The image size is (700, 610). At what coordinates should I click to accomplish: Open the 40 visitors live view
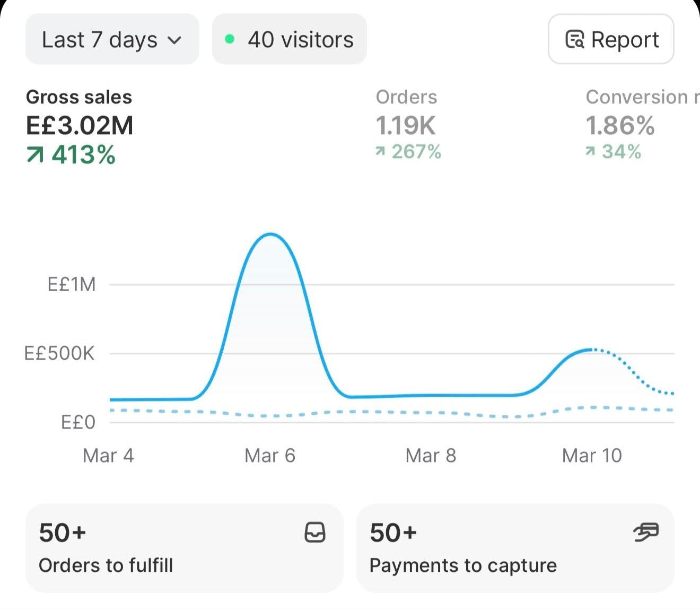(290, 39)
